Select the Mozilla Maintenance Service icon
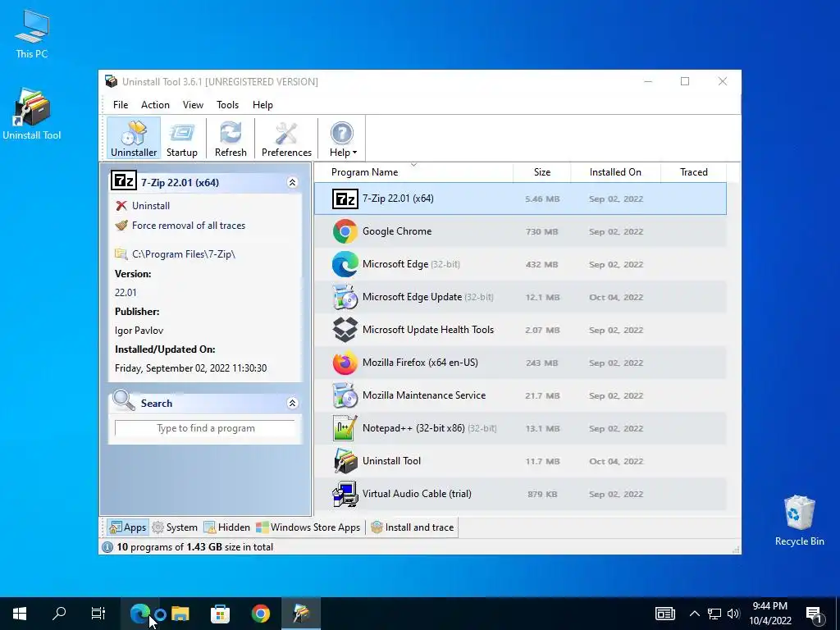The height and width of the screenshot is (630, 840). click(345, 395)
